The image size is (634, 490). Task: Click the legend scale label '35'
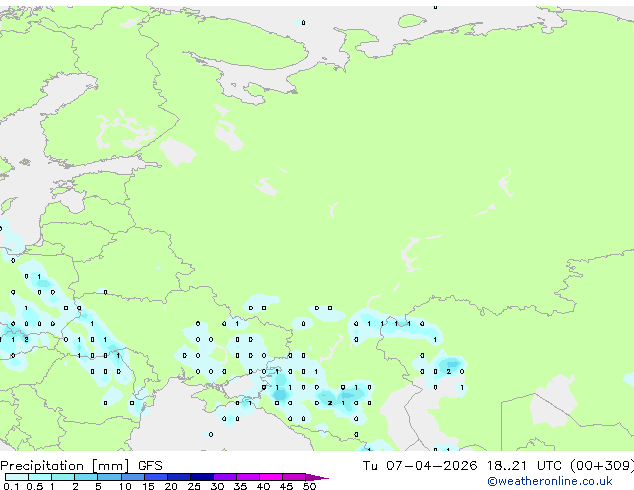tap(240, 486)
